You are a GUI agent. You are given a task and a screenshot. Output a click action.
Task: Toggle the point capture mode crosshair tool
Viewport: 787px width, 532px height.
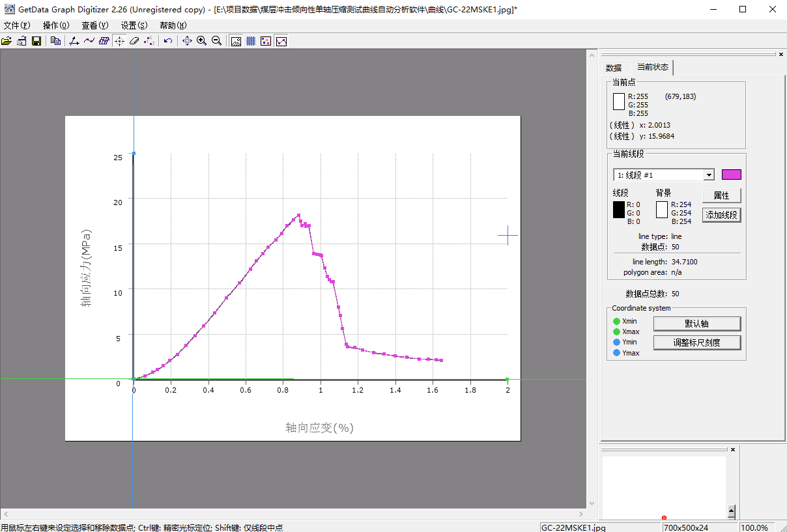119,41
